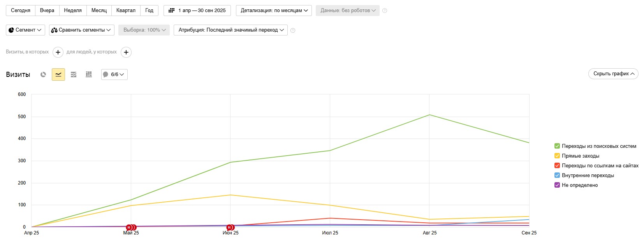Open date range picker '1 апр — 30 сен 2025'
644x252 pixels.
(x=197, y=11)
